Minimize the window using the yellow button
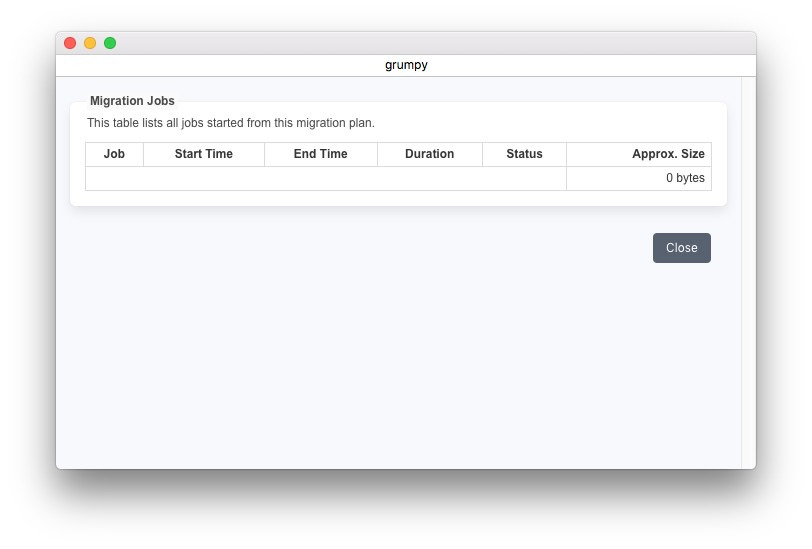Image resolution: width=812 pixels, height=549 pixels. 90,43
